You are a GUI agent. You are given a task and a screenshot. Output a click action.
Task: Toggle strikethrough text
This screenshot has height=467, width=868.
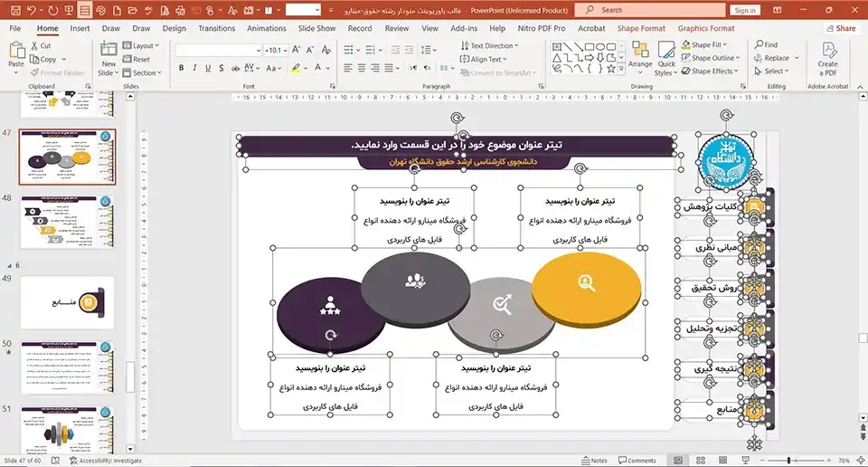coord(235,68)
